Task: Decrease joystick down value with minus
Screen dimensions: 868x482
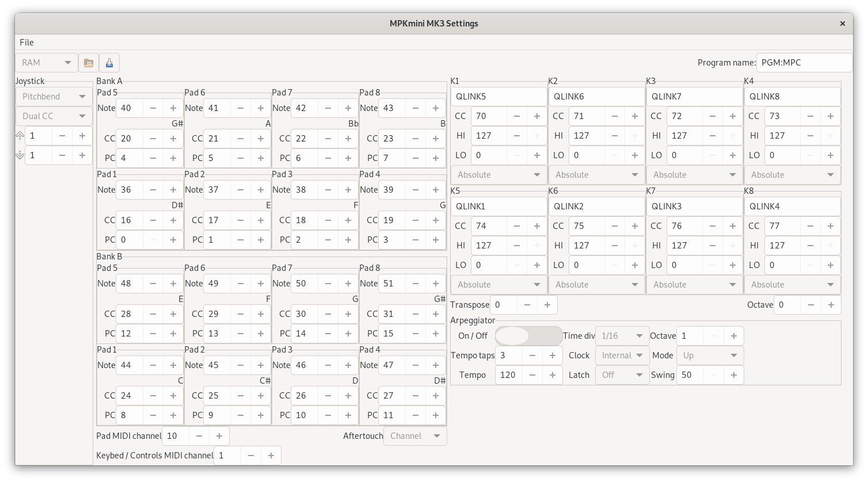Action: pyautogui.click(x=62, y=155)
